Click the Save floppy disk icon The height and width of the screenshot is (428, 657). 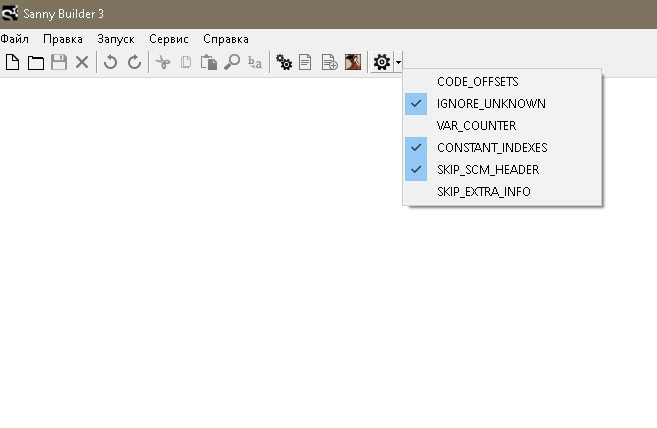[59, 63]
